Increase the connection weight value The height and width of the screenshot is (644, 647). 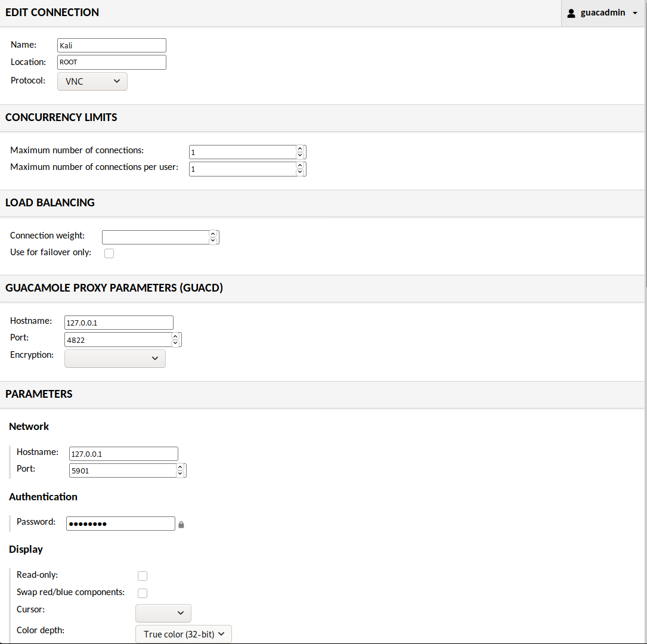tap(213, 234)
